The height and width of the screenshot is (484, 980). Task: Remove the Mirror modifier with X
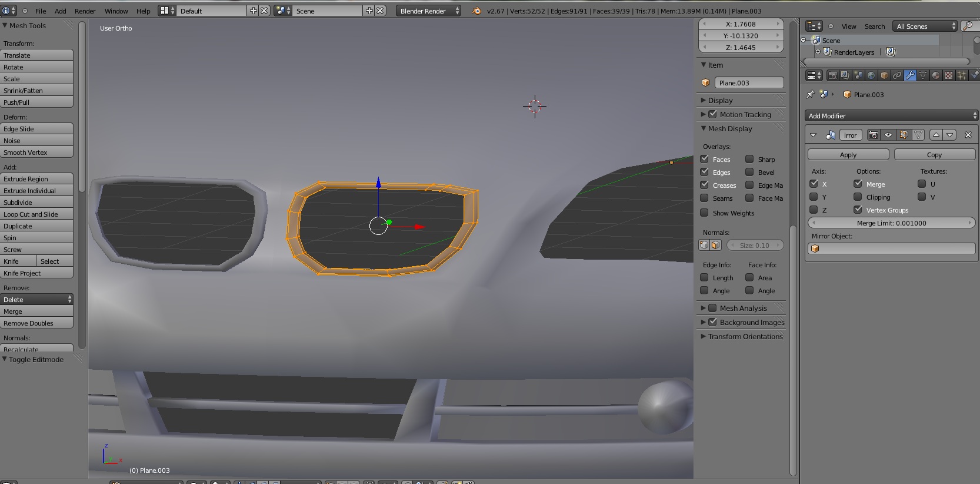pyautogui.click(x=968, y=135)
